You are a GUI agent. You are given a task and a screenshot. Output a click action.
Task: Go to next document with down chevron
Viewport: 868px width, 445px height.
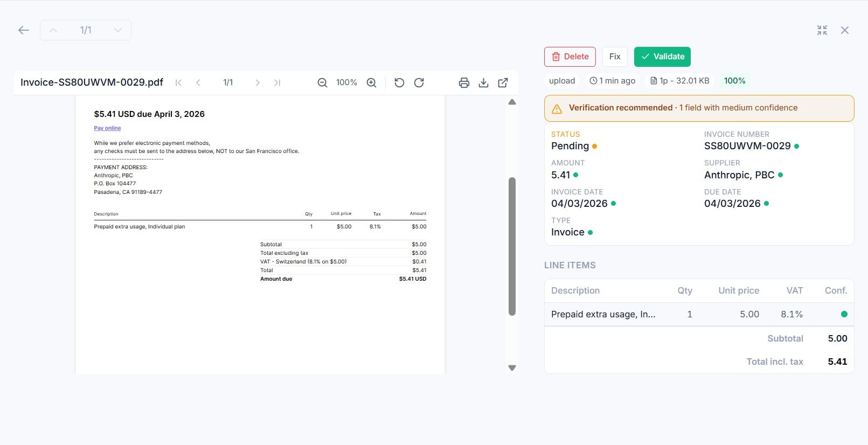pos(117,30)
